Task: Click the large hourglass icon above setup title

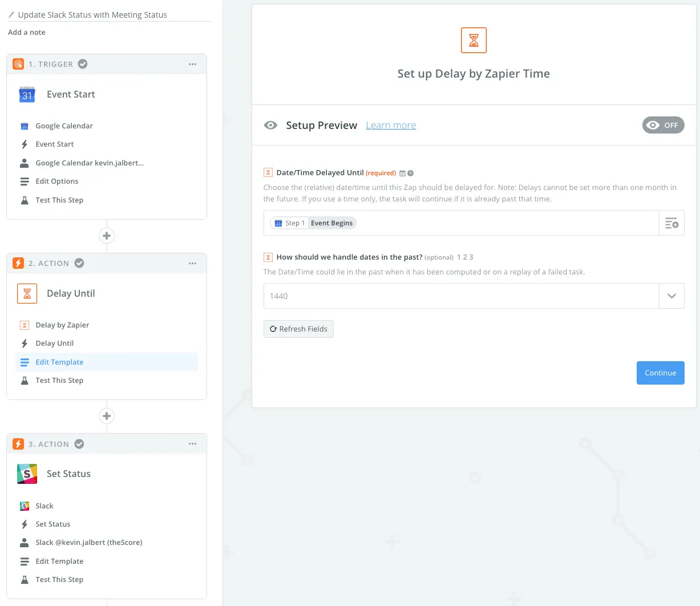Action: pyautogui.click(x=474, y=40)
